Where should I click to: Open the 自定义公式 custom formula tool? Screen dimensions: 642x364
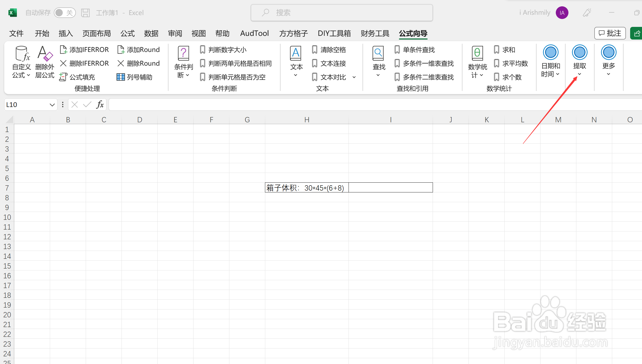click(22, 62)
